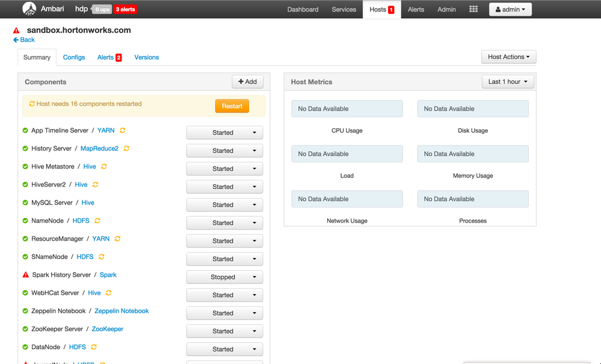601x364 pixels.
Task: Click the Network Usage metric widget
Action: [347, 199]
